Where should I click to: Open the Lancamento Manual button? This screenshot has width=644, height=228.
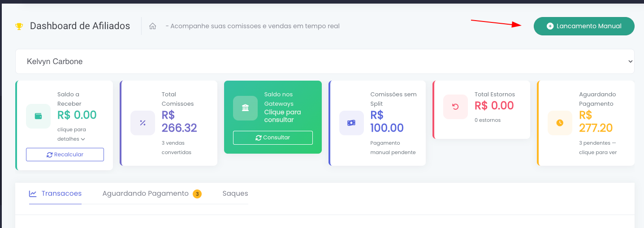pyautogui.click(x=584, y=26)
